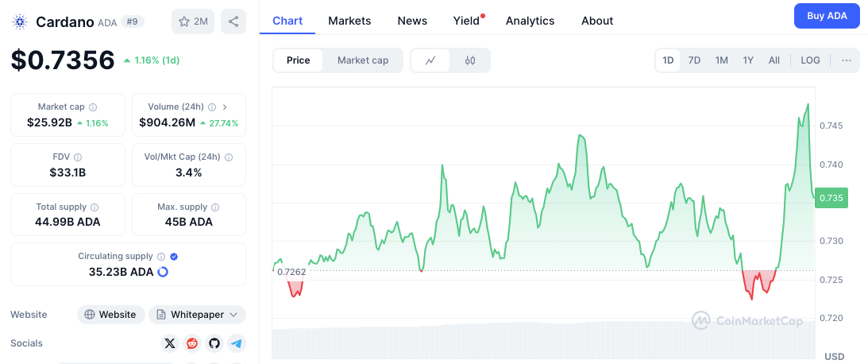Open the Website link button
868x364 pixels.
(x=110, y=315)
